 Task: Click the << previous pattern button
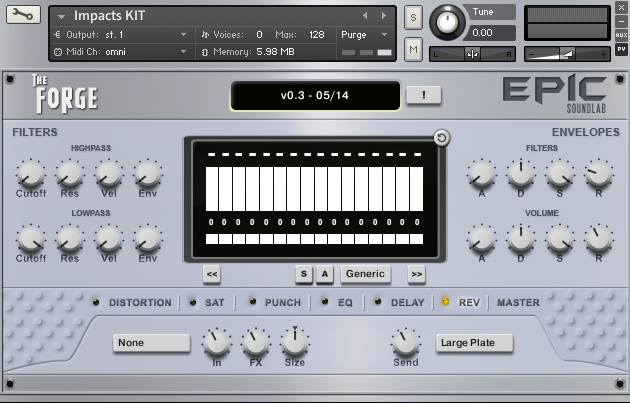click(x=212, y=274)
